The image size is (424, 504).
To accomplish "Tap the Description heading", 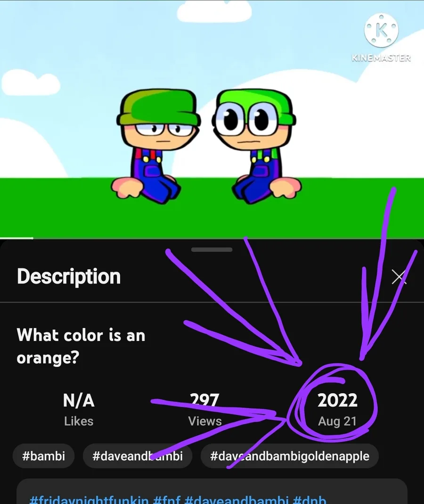I will click(x=69, y=276).
